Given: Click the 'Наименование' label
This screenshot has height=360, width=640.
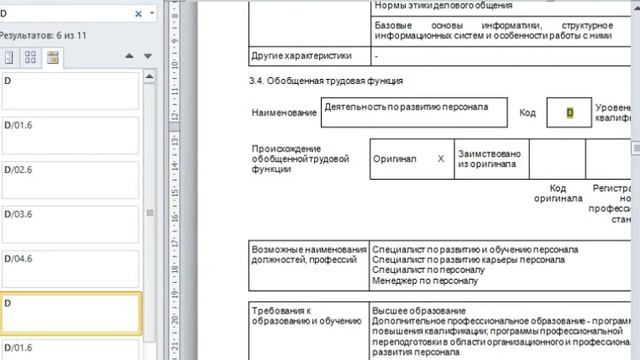Looking at the screenshot, I should coord(284,113).
